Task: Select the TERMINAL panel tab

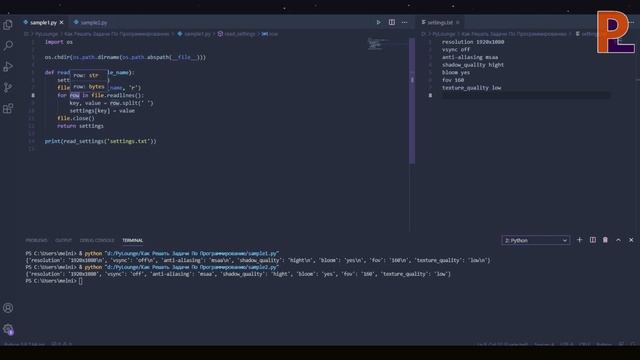Action: [133, 240]
